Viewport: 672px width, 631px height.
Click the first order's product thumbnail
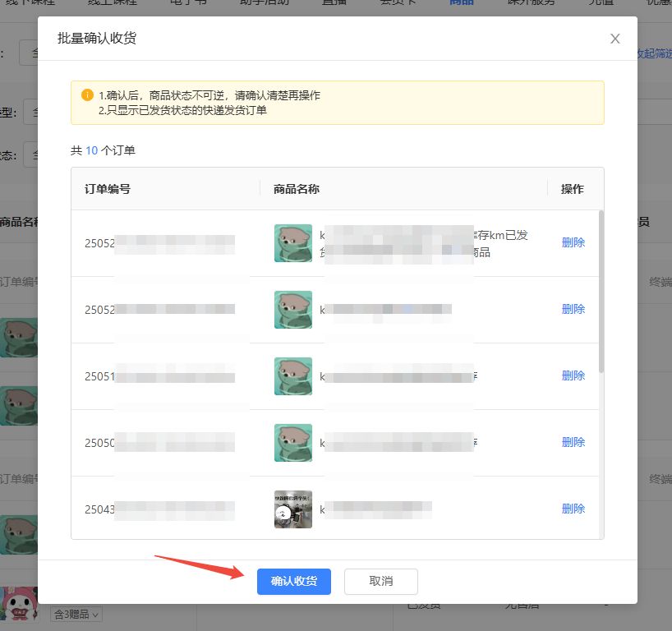point(292,243)
